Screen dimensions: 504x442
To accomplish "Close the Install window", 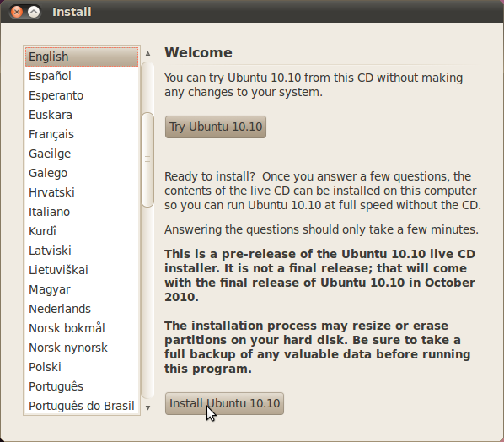I will (x=16, y=12).
